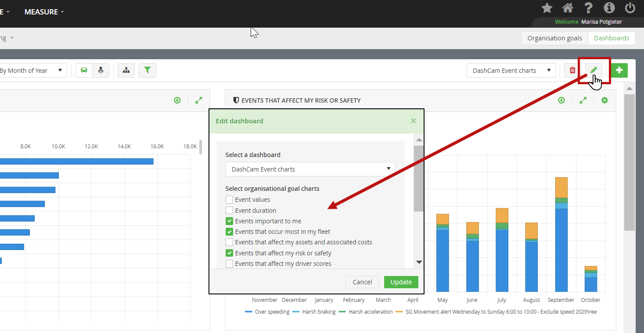
Task: Click the longest blue horizontal bar
Action: (x=77, y=161)
